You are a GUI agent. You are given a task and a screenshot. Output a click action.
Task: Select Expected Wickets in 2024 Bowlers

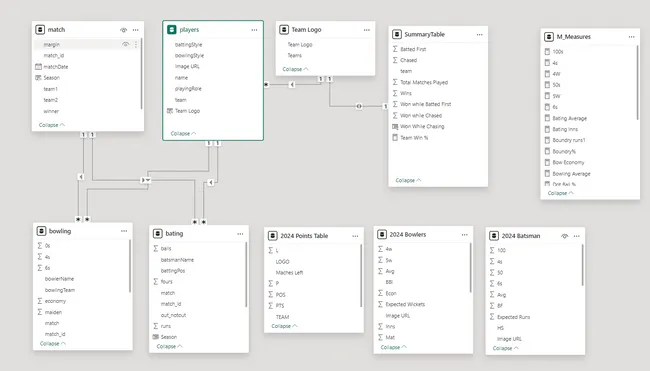405,304
